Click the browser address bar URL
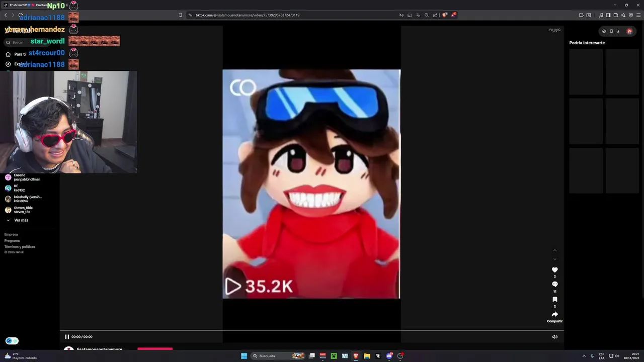This screenshot has width=644, height=362. tap(248, 15)
